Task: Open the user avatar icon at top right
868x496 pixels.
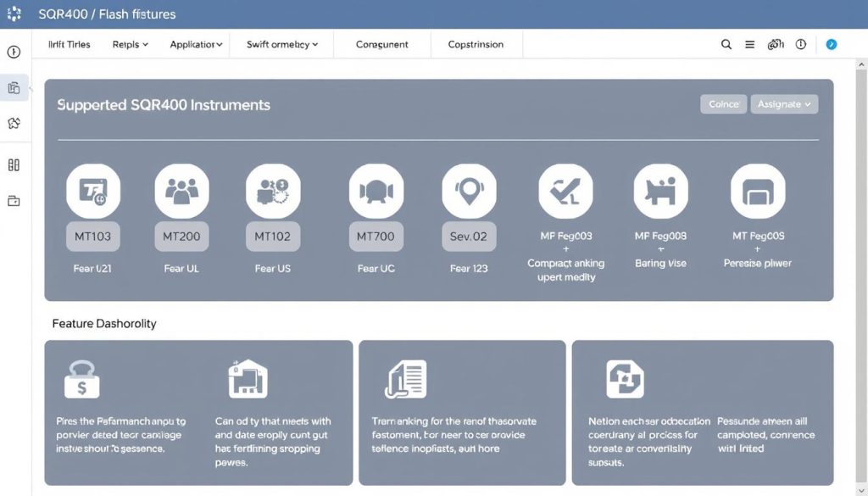Action: pyautogui.click(x=831, y=44)
